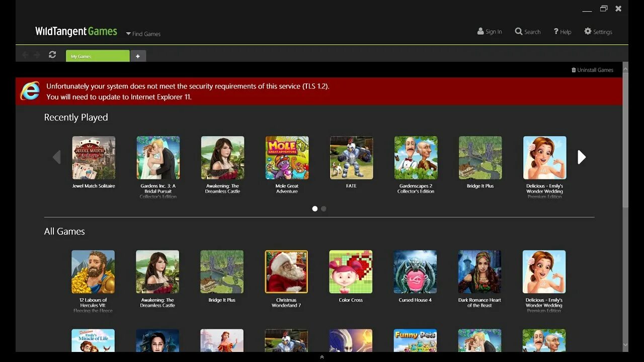
Task: Launch Delicious Emily's Wonder Wedding in Recently Played
Action: (544, 158)
